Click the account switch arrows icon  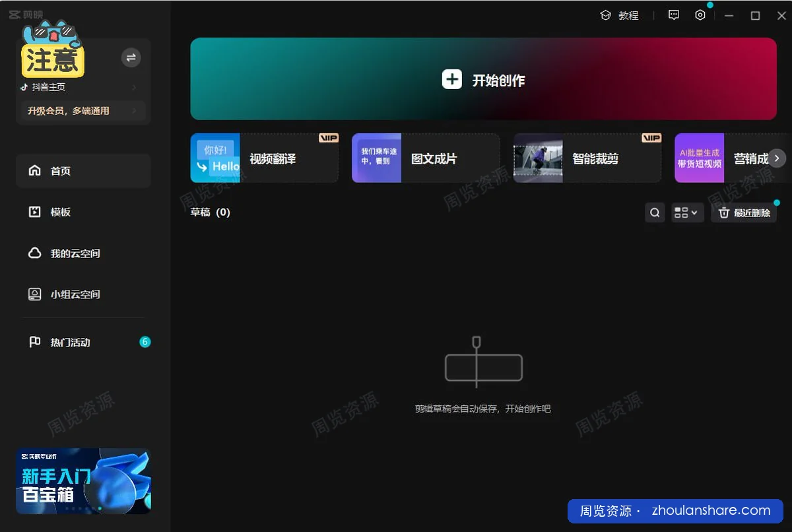tap(131, 57)
